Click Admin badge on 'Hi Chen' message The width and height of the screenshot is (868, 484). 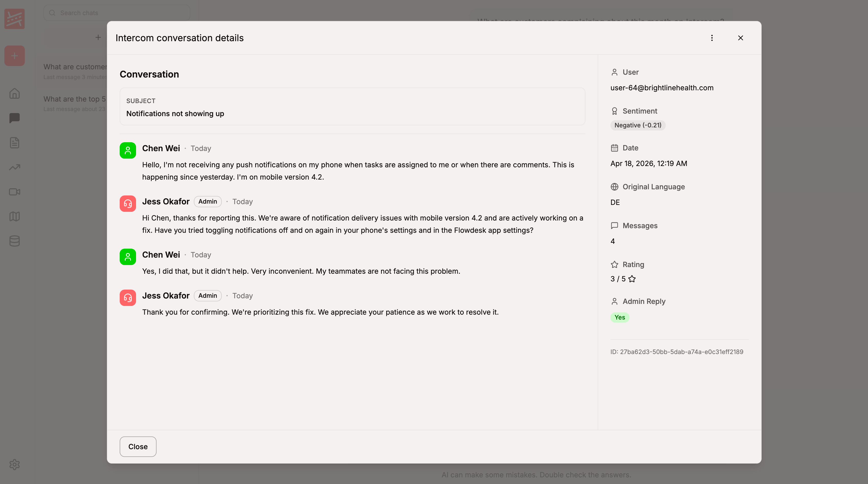pos(208,202)
